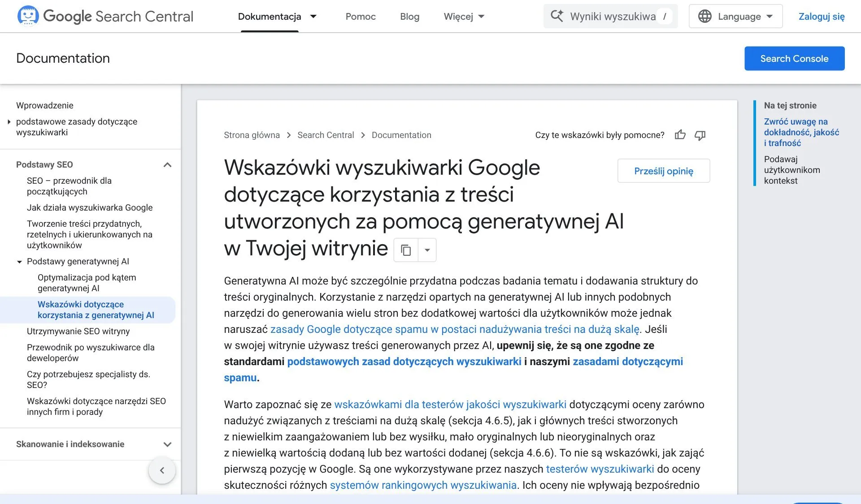Open the Dokumentacja tab

click(x=270, y=17)
